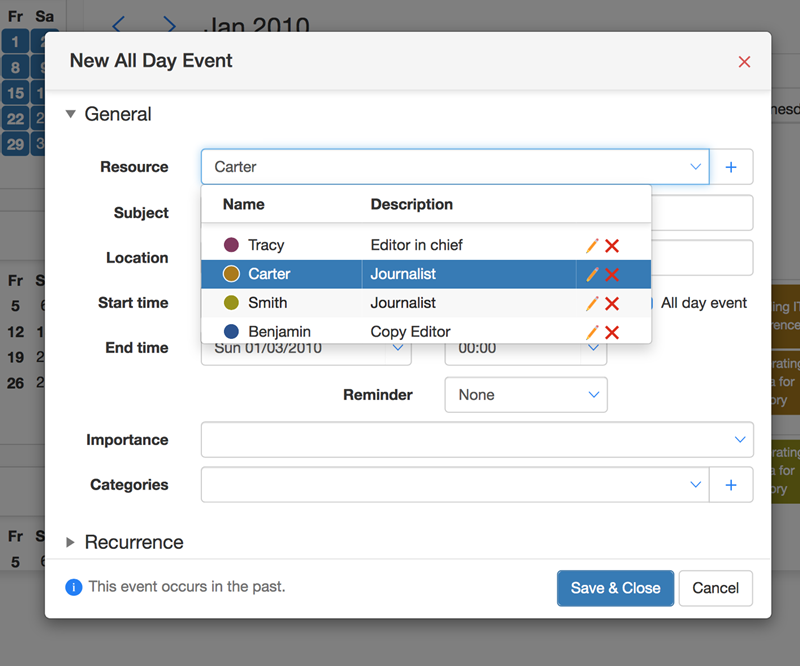Screen dimensions: 800x666
Task: Add a new category with plus button
Action: (x=731, y=485)
